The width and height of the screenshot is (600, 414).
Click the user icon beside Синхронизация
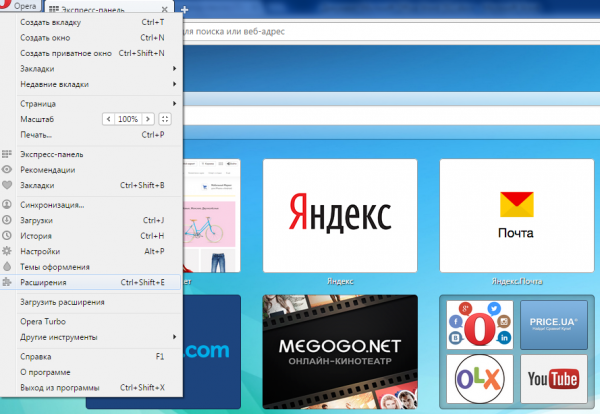[7, 204]
